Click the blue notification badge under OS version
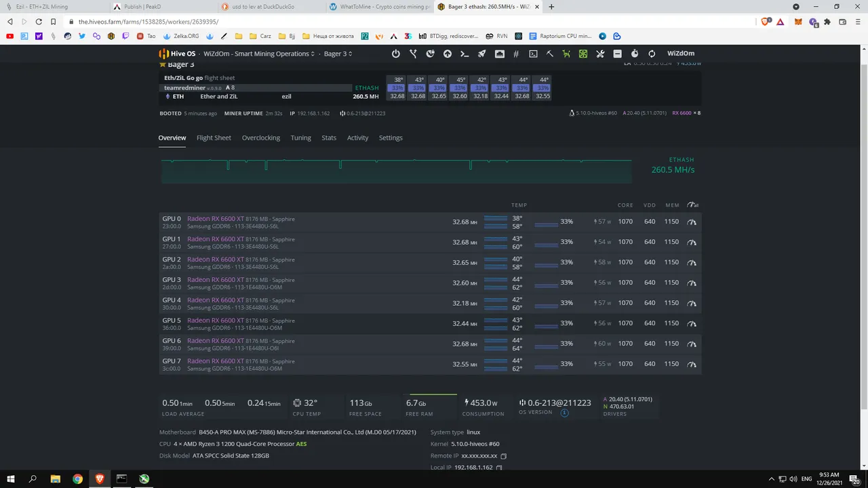The width and height of the screenshot is (868, 488). [x=564, y=412]
